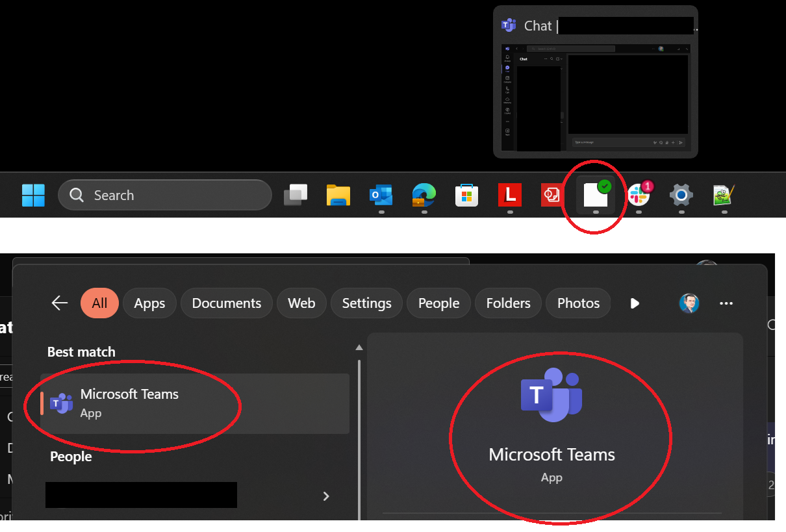The image size is (786, 532).
Task: Click the arrow to show more search filters
Action: click(635, 303)
